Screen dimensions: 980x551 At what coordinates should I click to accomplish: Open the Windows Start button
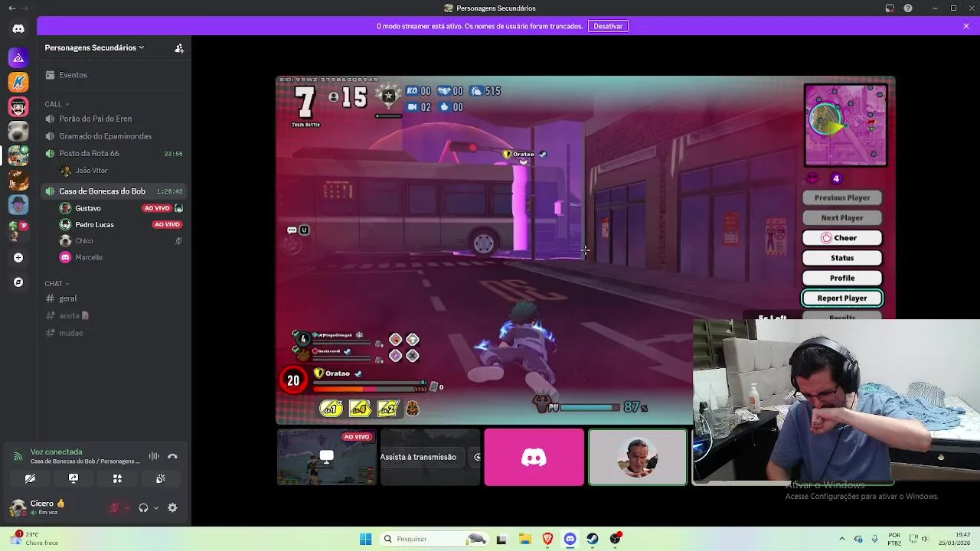(365, 539)
